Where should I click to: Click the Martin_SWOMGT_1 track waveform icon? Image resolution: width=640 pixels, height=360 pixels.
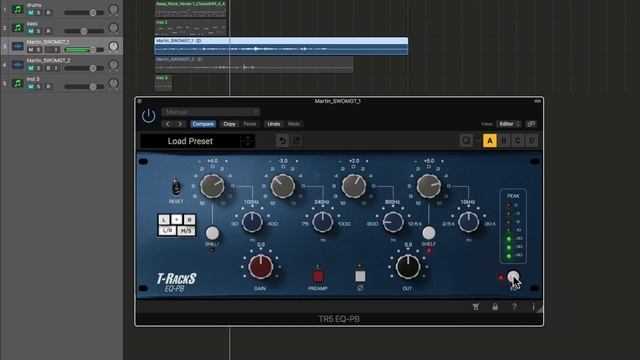pyautogui.click(x=17, y=46)
